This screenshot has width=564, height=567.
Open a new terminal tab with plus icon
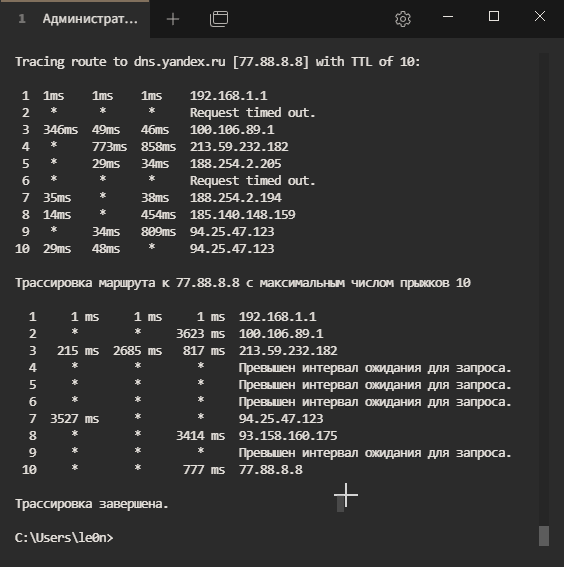click(x=173, y=19)
